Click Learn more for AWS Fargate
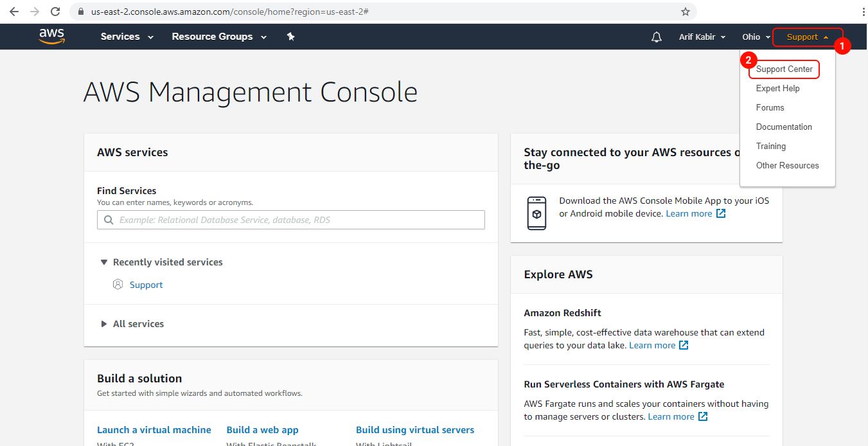 [671, 416]
